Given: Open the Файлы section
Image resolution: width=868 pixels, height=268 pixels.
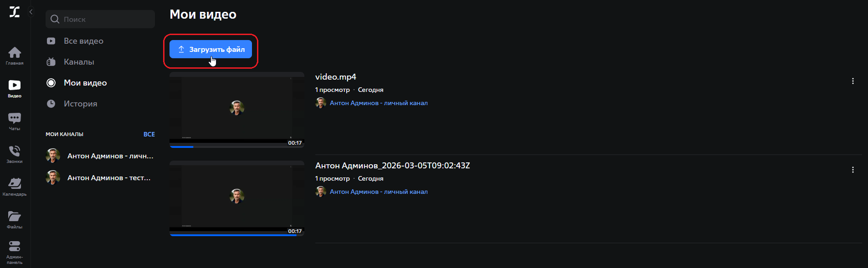Looking at the screenshot, I should [15, 217].
